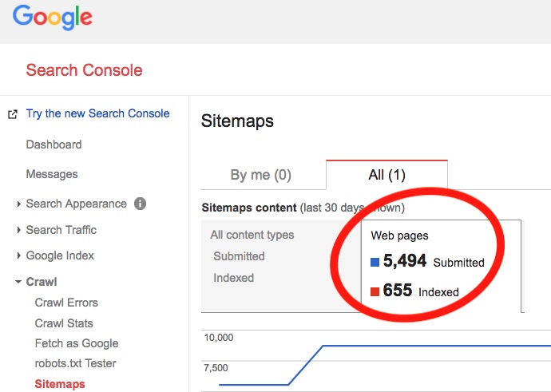Screen dimensions: 551x392
Task: Open Crawl Stats page
Action: pyautogui.click(x=64, y=323)
